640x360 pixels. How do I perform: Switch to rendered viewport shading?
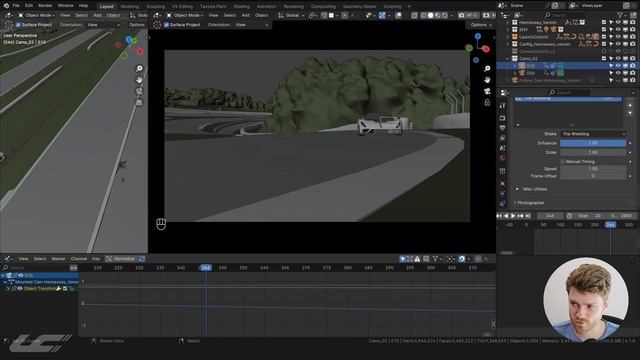point(444,16)
